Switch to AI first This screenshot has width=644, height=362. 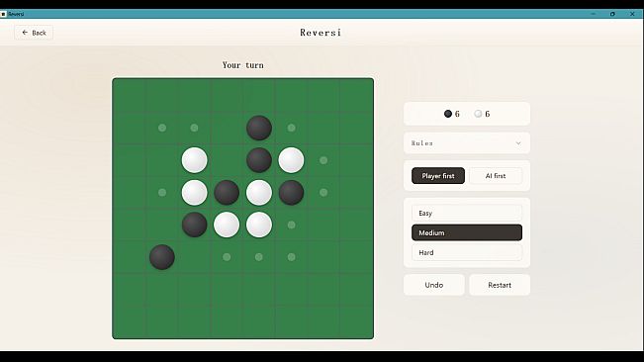pyautogui.click(x=496, y=176)
